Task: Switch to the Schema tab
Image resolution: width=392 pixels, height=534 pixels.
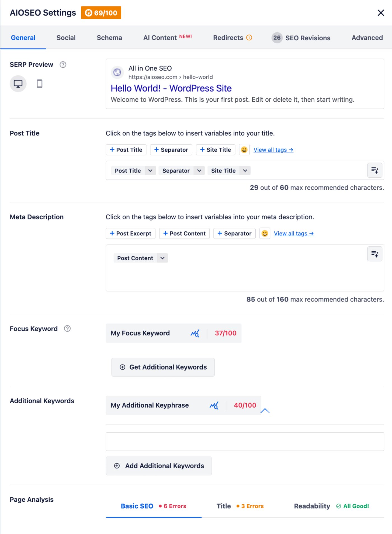Action: [109, 38]
